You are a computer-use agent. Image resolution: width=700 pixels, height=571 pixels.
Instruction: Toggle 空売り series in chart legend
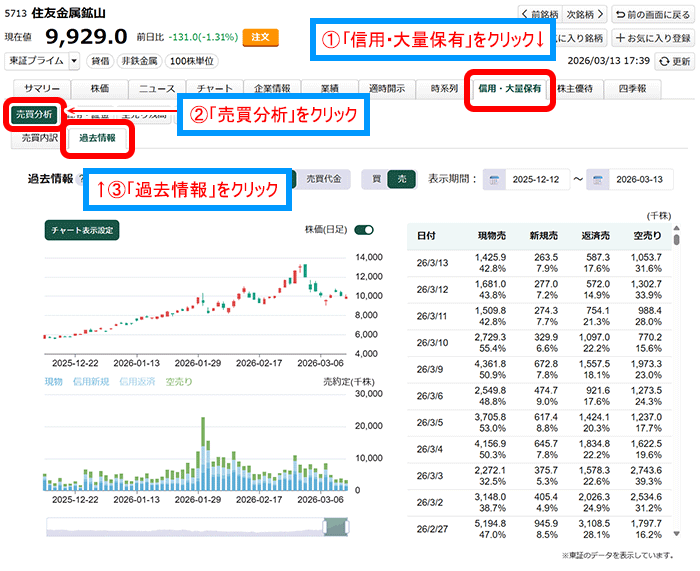click(179, 382)
